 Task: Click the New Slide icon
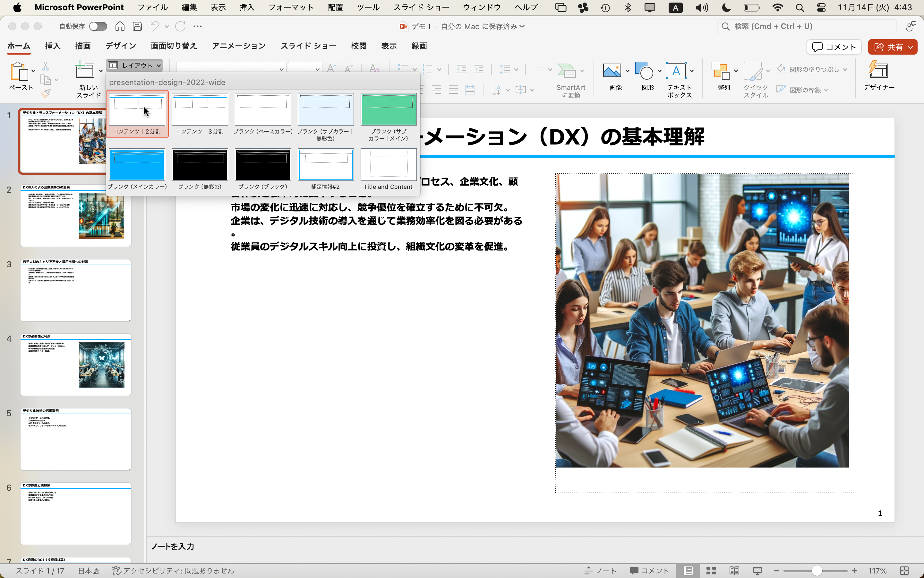click(85, 70)
